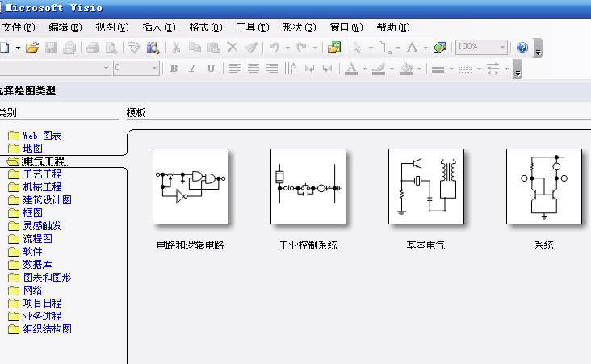Open the 工业控制系统 template thumbnail

308,186
